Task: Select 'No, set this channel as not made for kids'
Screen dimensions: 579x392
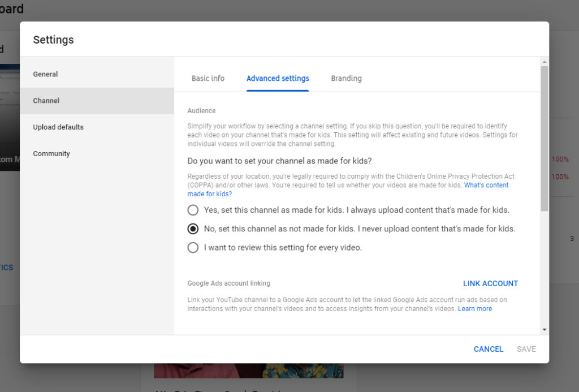Action: pyautogui.click(x=193, y=229)
